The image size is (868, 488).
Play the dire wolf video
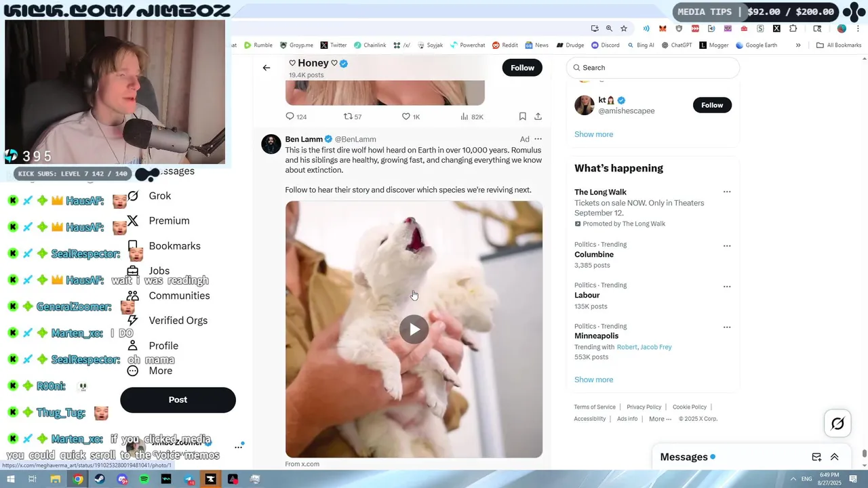[x=414, y=329]
